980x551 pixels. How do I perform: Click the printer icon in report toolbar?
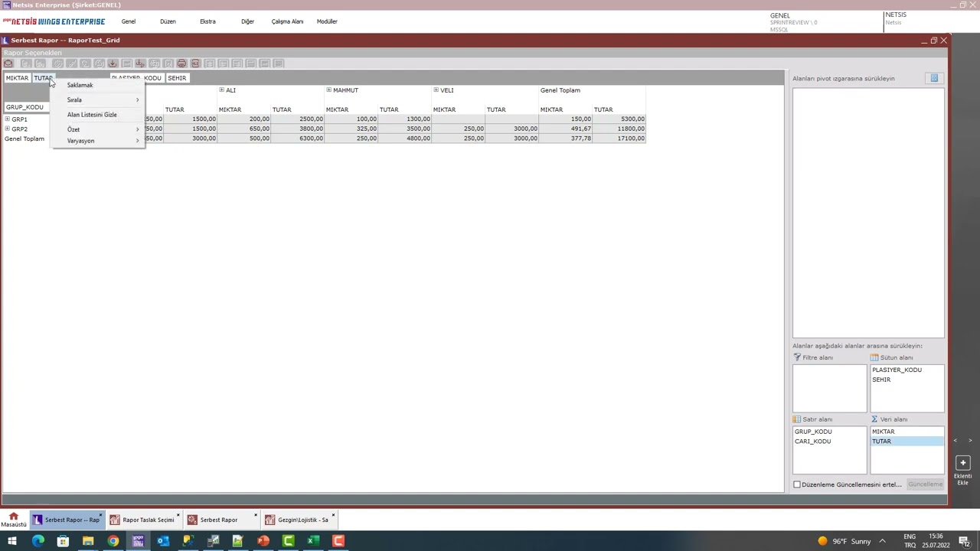tap(181, 64)
